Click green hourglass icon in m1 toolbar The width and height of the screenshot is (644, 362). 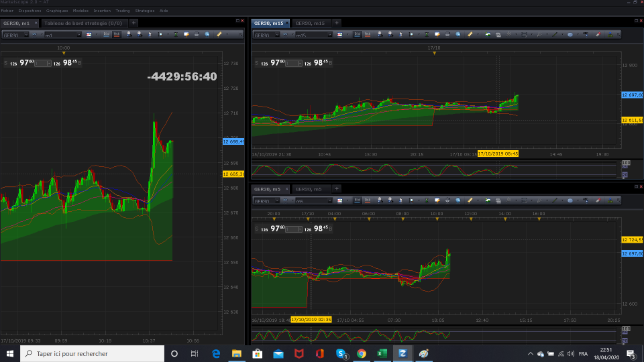coord(176,34)
